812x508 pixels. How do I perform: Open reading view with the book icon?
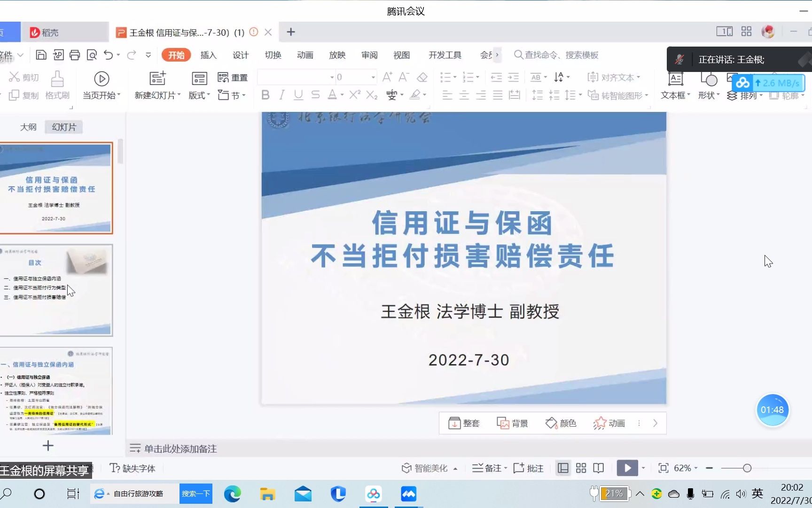coord(598,468)
